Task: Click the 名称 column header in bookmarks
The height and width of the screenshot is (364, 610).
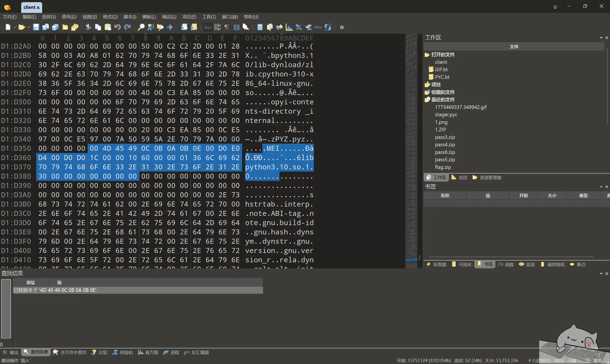Action: (x=445, y=196)
